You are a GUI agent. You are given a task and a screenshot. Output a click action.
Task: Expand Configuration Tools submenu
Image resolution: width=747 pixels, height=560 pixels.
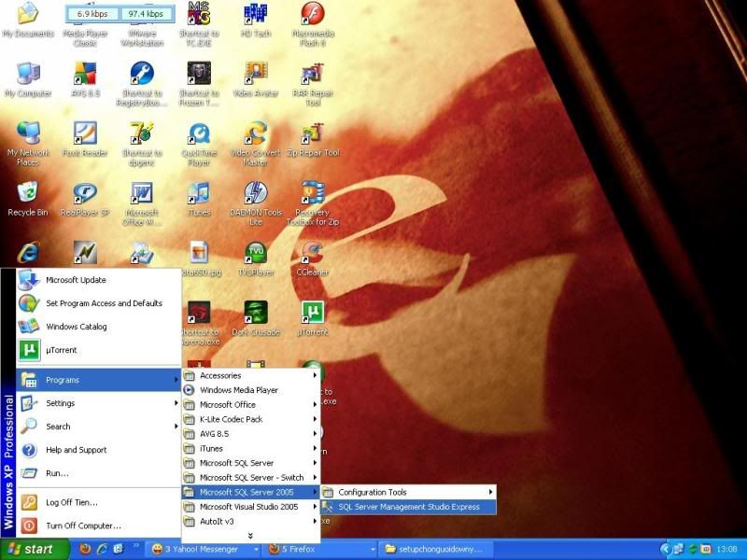coord(408,493)
